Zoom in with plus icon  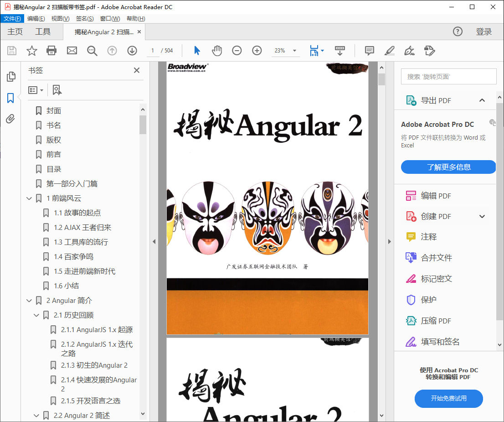click(257, 51)
